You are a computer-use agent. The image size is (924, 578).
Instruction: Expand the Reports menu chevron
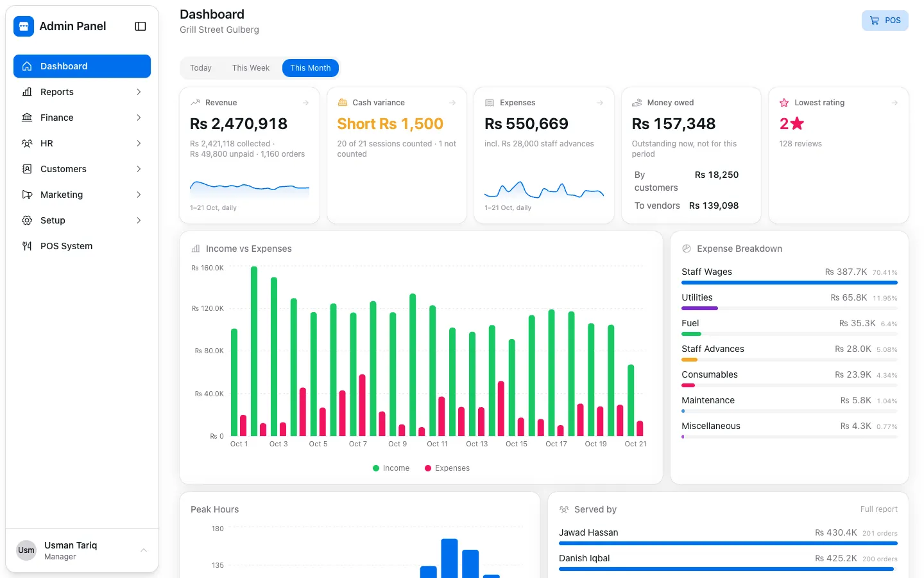tap(139, 92)
